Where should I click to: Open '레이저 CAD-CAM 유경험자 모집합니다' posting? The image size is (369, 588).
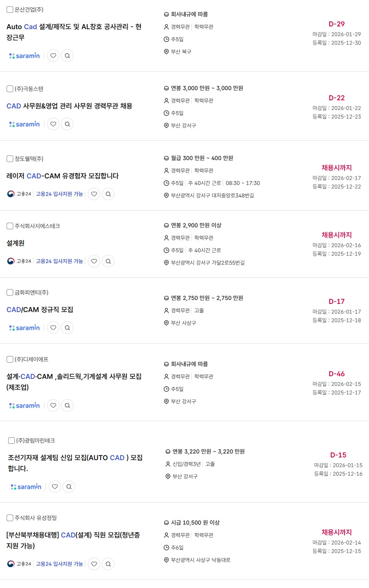click(63, 176)
